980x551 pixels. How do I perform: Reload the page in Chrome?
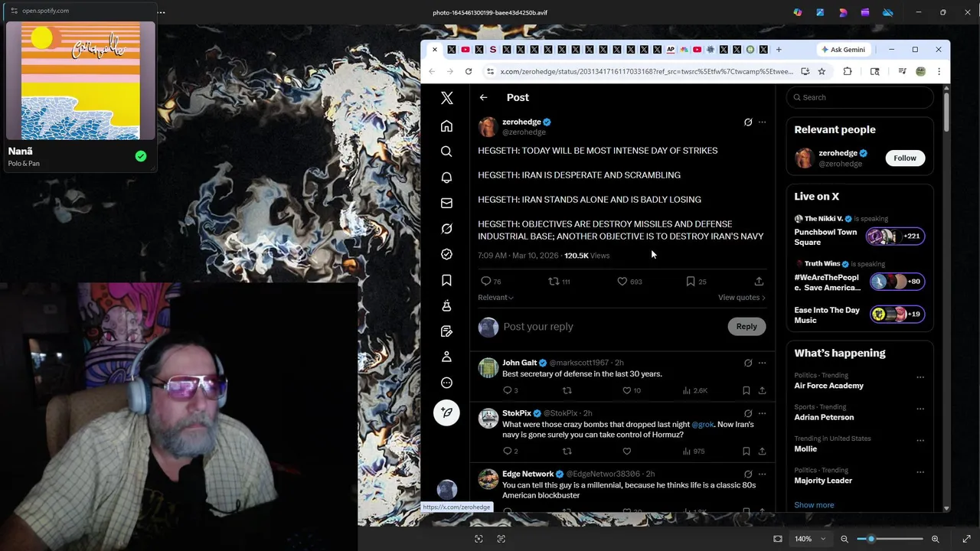[x=468, y=71]
